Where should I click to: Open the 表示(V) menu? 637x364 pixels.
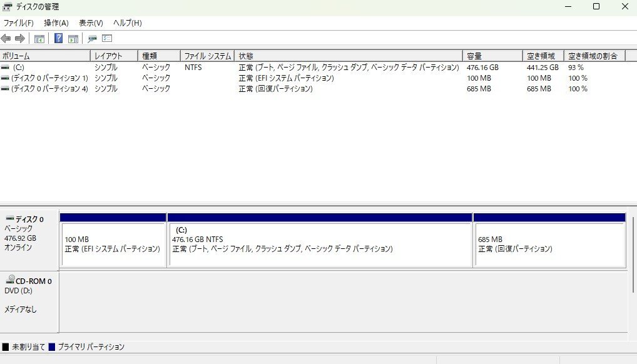click(x=89, y=23)
